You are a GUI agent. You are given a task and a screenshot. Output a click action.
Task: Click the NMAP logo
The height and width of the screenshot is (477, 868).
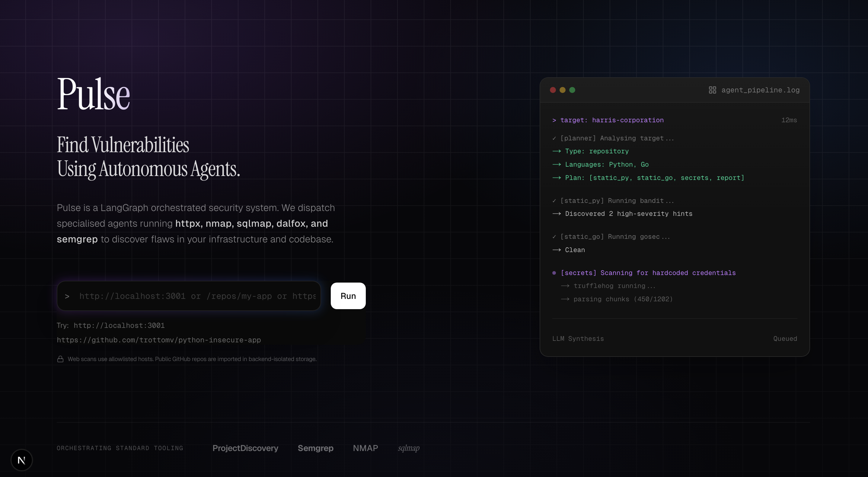[365, 448]
